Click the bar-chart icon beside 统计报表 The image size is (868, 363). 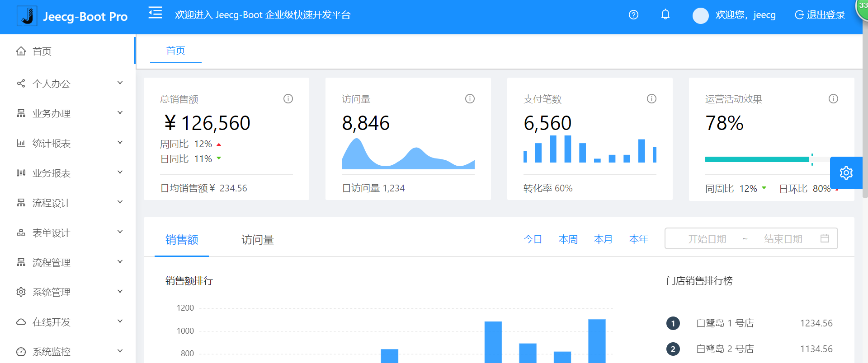tap(21, 143)
